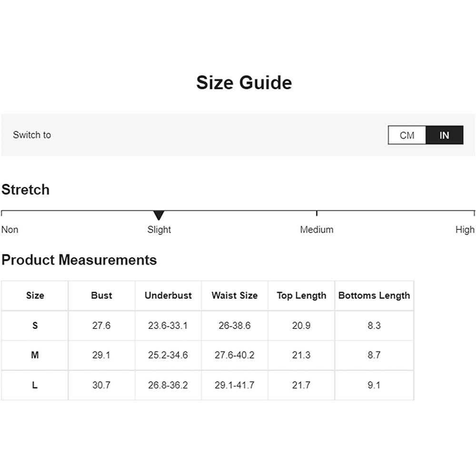Screen dimensions: 476x476
Task: Click the Product Measurements heading
Action: click(x=79, y=260)
